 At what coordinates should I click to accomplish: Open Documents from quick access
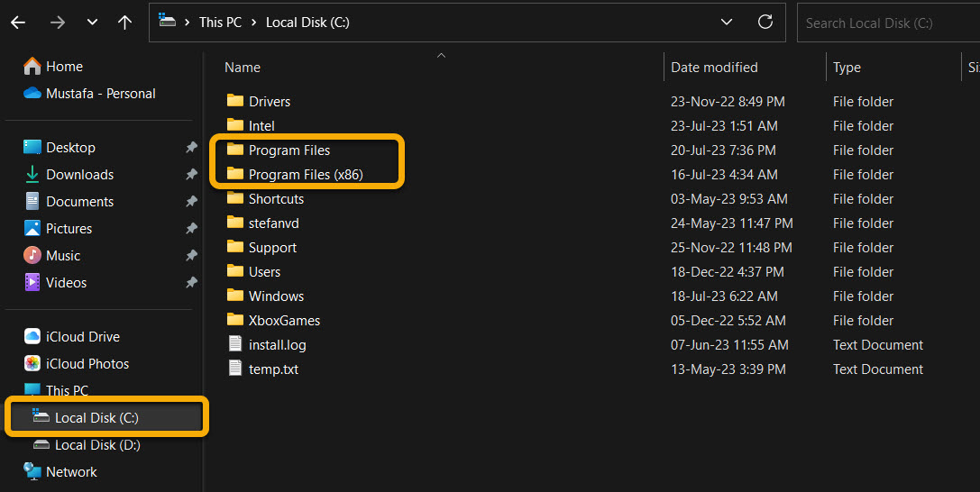[69, 202]
